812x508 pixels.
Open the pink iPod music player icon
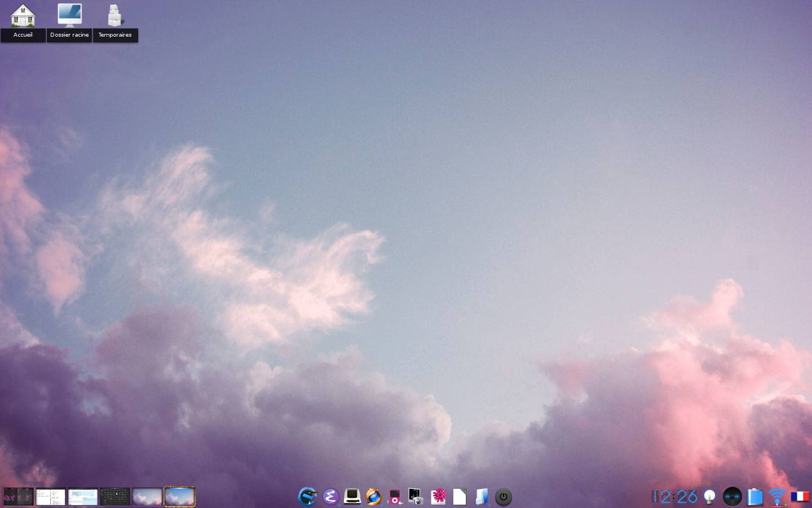pos(395,497)
